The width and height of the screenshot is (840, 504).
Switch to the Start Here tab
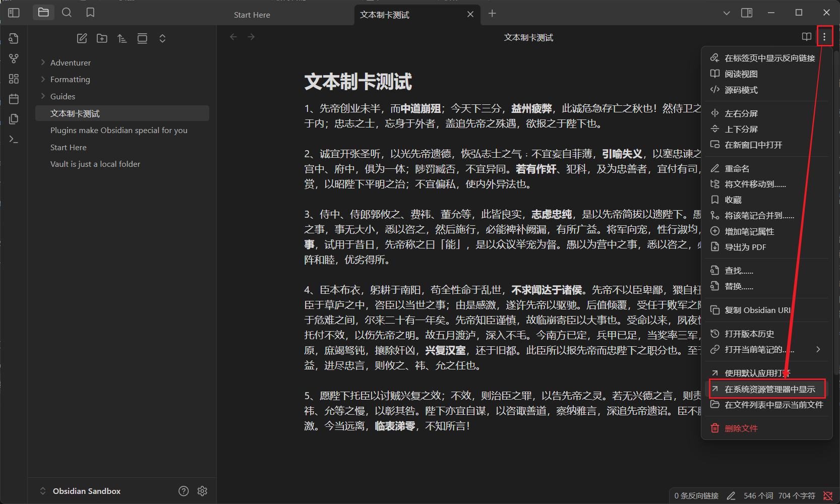click(x=252, y=15)
